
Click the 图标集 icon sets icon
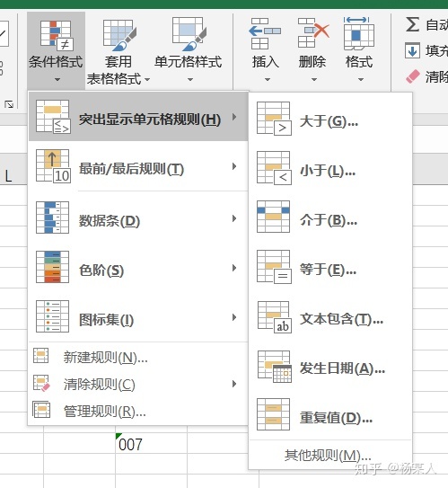click(x=53, y=316)
